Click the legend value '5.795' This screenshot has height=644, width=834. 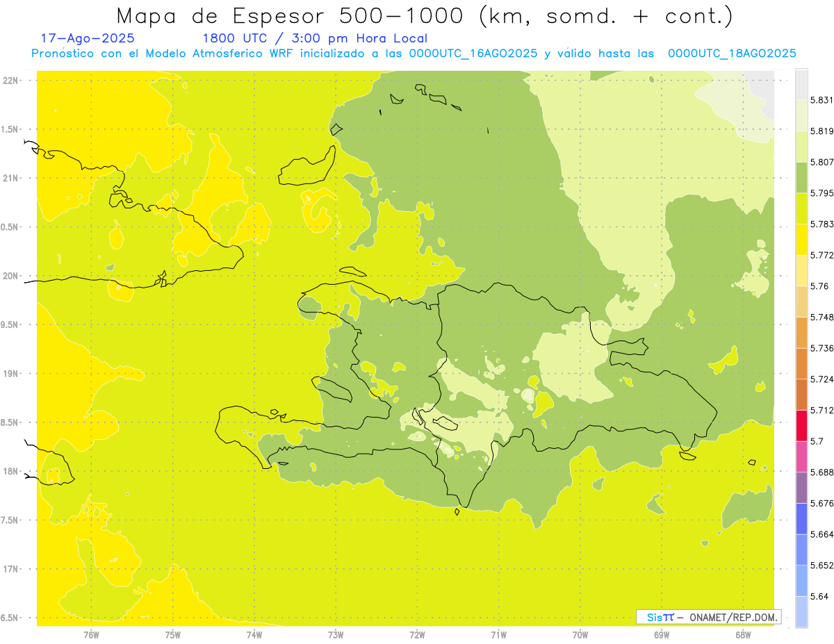822,193
